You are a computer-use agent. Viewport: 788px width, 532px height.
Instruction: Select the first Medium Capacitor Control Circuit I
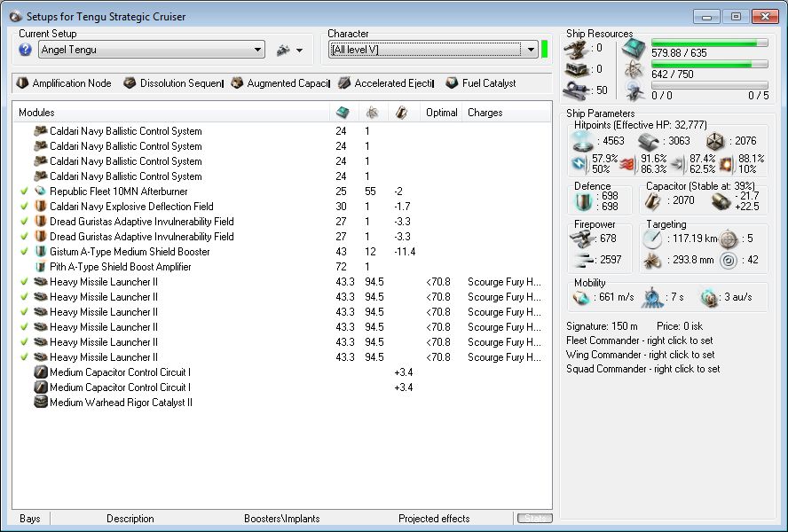282,372
